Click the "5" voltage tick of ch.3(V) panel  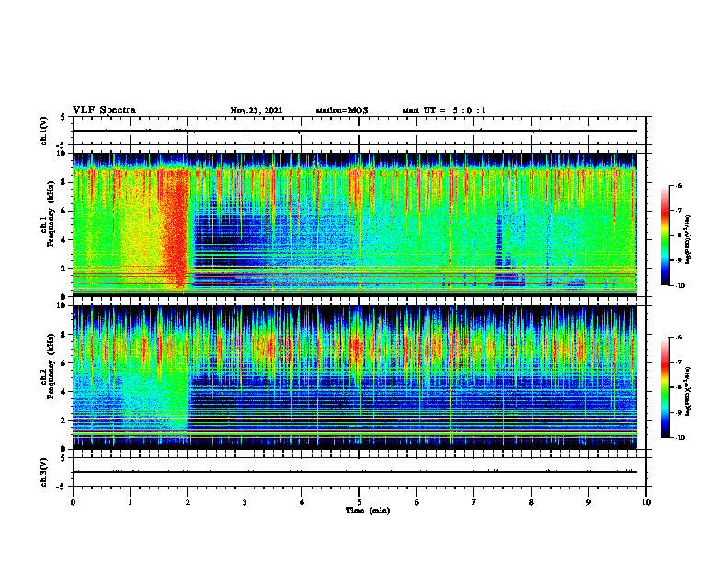click(63, 458)
